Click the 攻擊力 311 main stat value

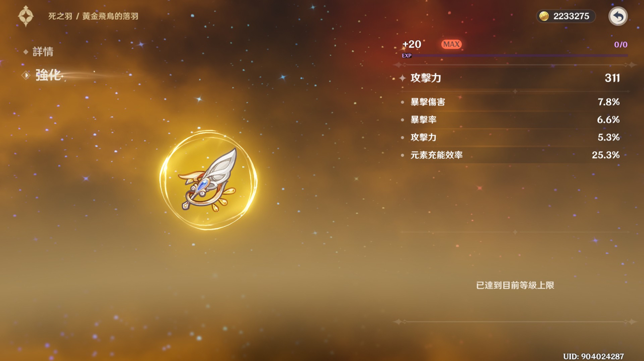612,78
